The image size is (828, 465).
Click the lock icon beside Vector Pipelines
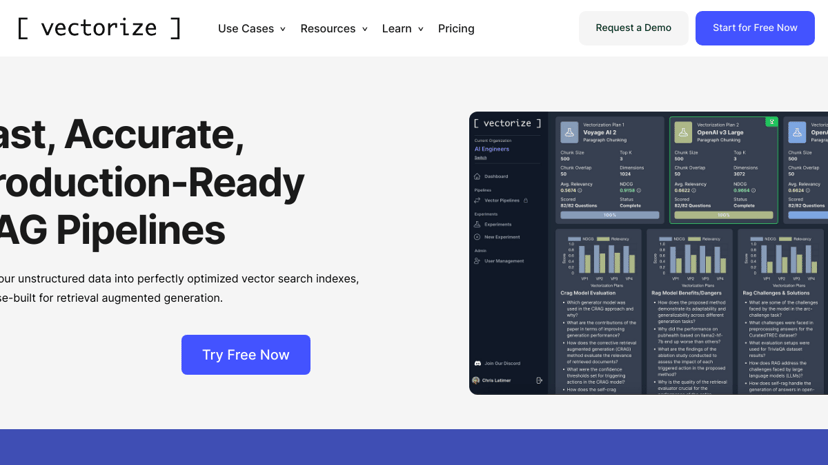[x=525, y=201]
